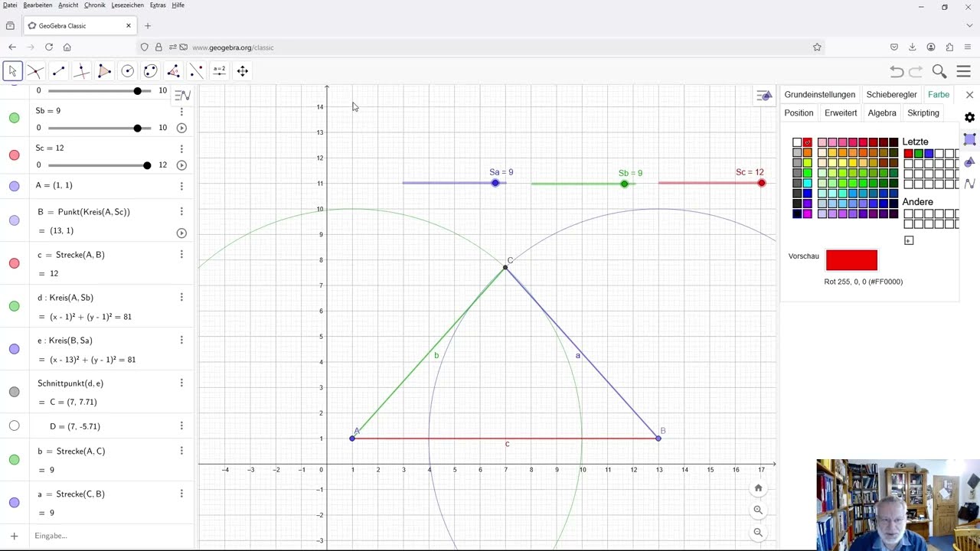Open the Bearbeiten browser menu
The width and height of the screenshot is (980, 551).
(38, 5)
